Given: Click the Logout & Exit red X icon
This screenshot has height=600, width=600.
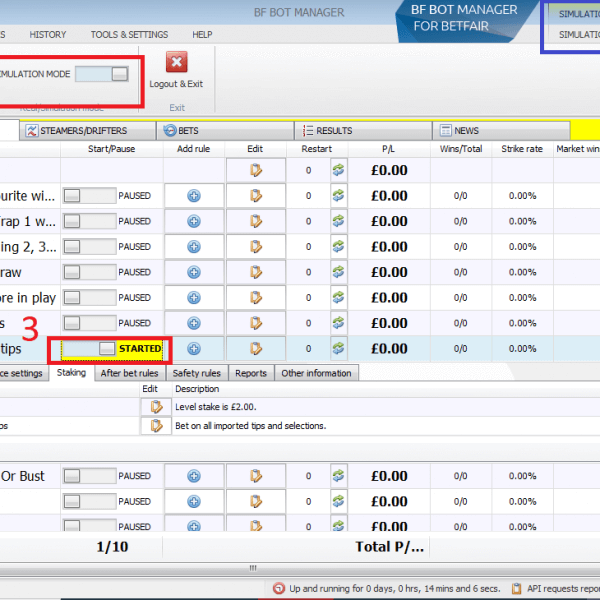Looking at the screenshot, I should tap(176, 62).
